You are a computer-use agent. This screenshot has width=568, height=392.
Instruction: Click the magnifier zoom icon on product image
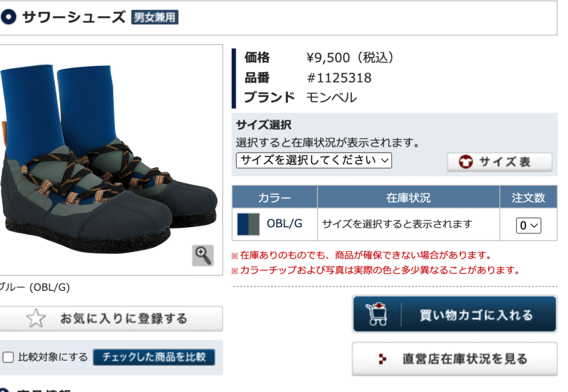(x=203, y=256)
